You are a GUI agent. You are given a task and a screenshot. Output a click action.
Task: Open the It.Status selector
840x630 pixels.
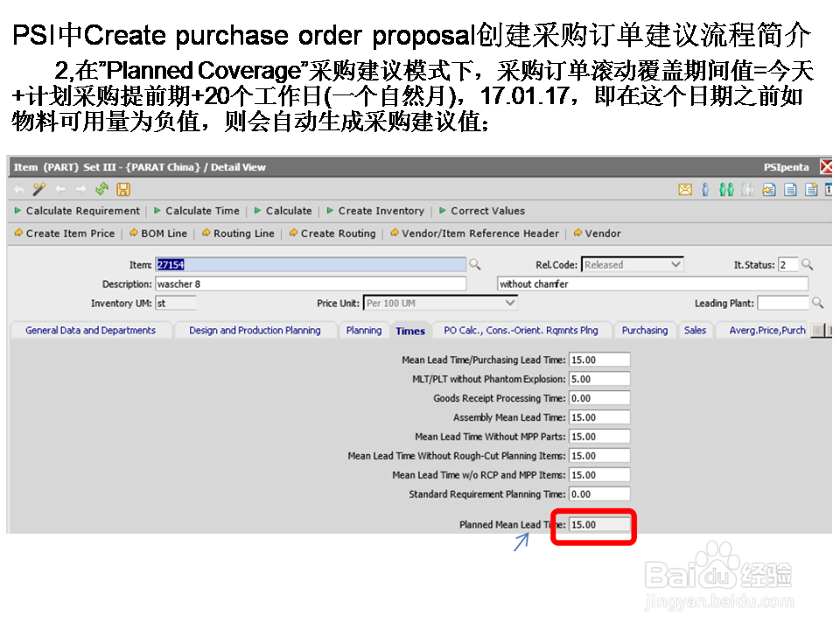[794, 263]
